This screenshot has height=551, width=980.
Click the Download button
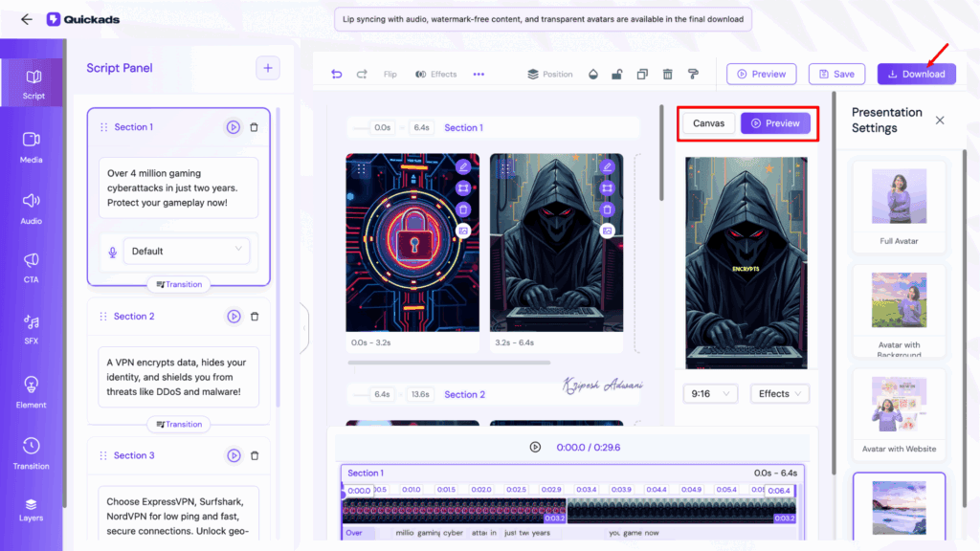coord(916,74)
